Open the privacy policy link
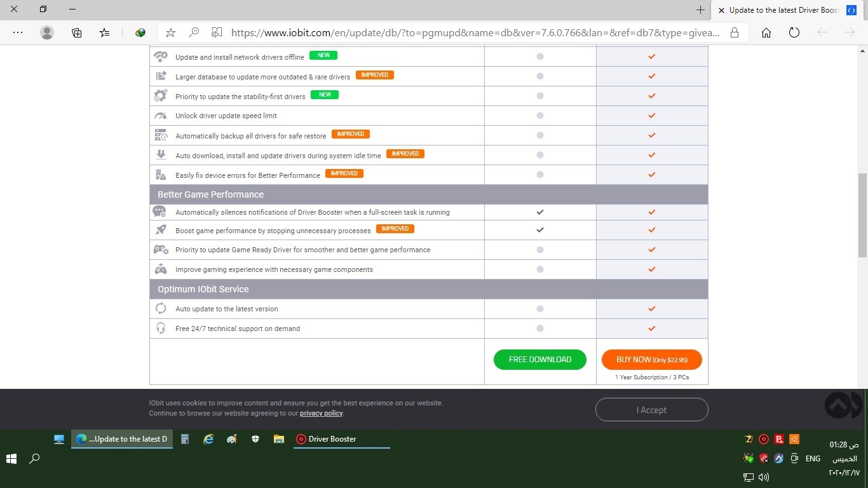 (x=321, y=413)
